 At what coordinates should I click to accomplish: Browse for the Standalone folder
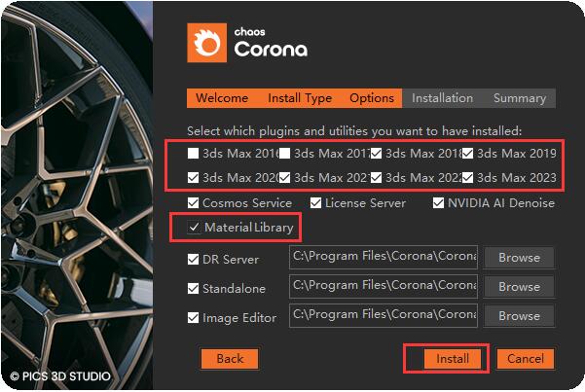pyautogui.click(x=519, y=286)
